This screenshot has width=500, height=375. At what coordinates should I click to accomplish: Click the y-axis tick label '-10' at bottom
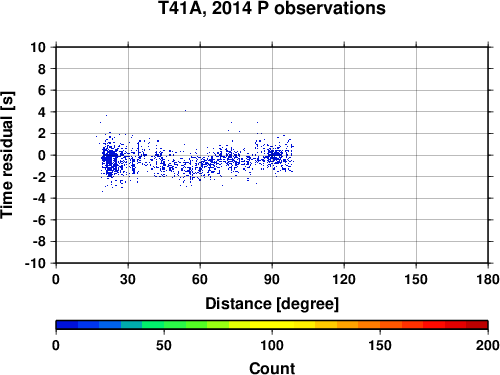(x=35, y=263)
